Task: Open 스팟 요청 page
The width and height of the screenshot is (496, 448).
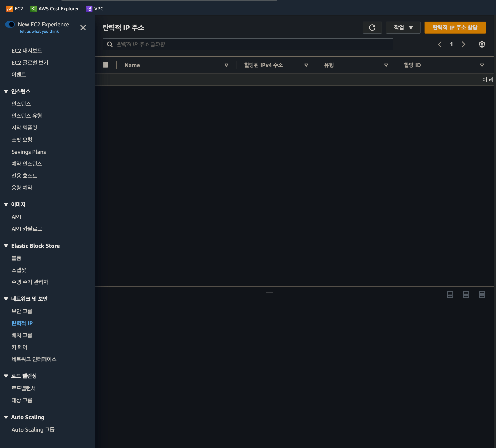Action: pyautogui.click(x=22, y=140)
